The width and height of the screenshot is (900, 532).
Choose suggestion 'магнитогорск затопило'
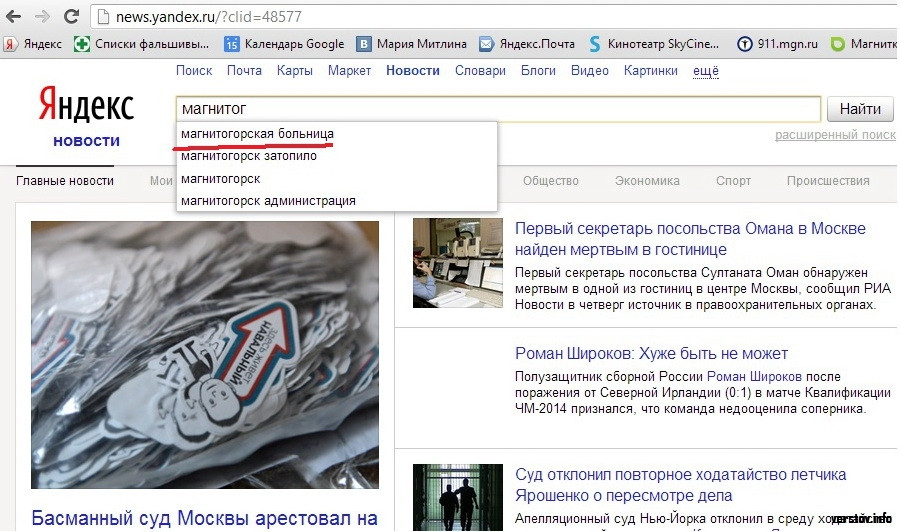click(x=249, y=156)
